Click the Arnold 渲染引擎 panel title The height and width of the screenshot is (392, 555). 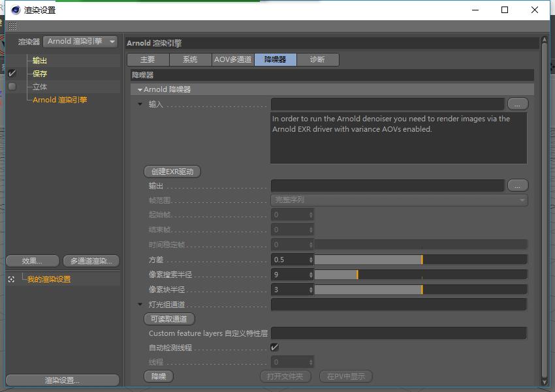[154, 43]
